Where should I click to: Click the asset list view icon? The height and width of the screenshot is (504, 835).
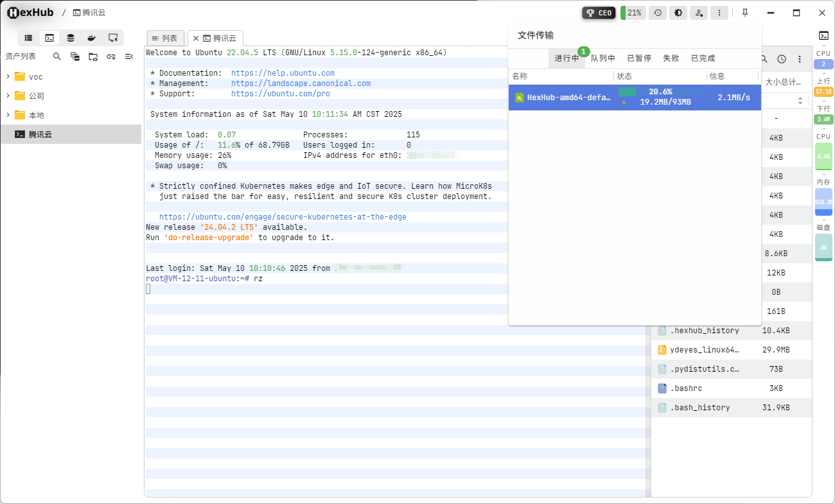tap(28, 38)
